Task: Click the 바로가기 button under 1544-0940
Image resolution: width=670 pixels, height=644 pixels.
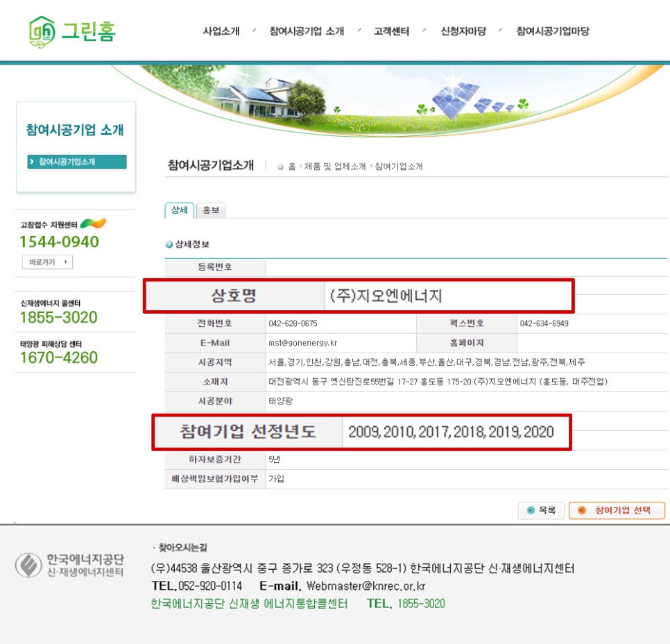Action: click(47, 262)
